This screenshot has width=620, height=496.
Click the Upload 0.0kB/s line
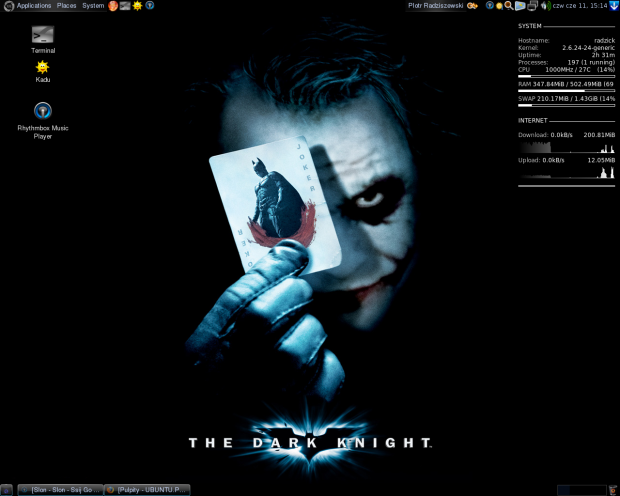click(x=566, y=160)
